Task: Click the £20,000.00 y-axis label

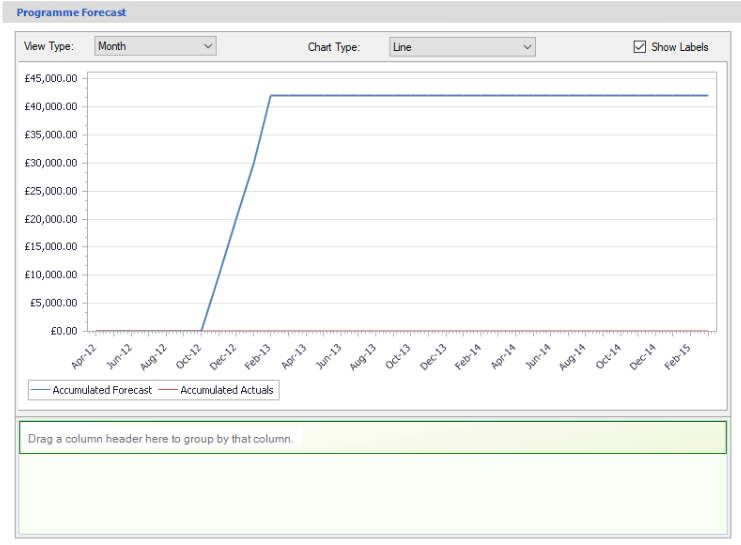Action: 51,219
